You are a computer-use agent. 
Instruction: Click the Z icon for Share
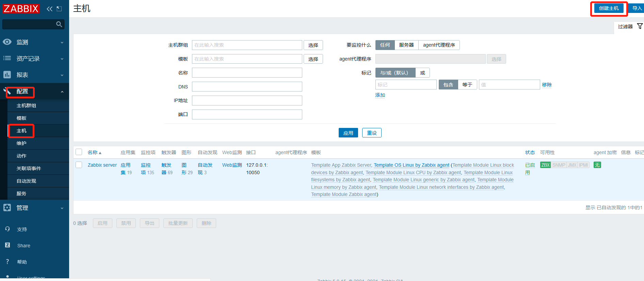click(7, 245)
